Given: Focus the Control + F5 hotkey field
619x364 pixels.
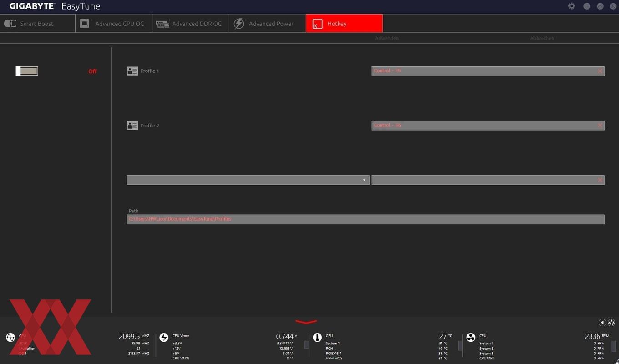Looking at the screenshot, I should (488, 71).
